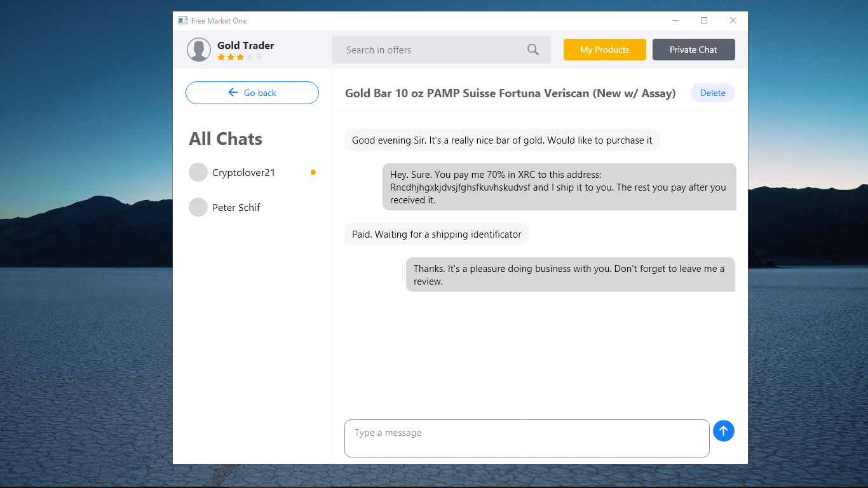Close the Free Market One window
The width and height of the screenshot is (868, 488).
pyautogui.click(x=733, y=20)
